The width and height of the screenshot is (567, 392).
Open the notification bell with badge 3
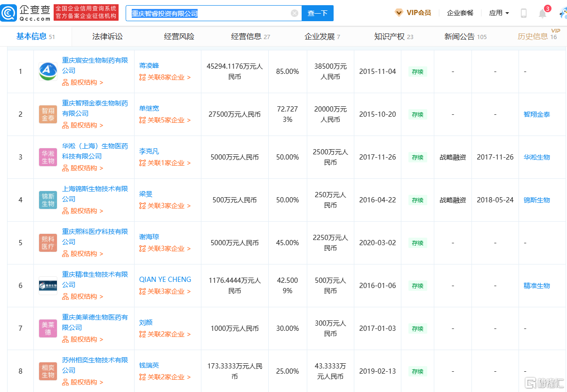click(x=543, y=13)
